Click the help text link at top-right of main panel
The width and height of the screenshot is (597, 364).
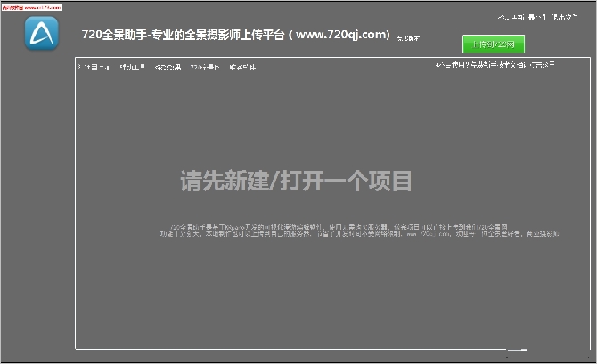pyautogui.click(x=495, y=65)
